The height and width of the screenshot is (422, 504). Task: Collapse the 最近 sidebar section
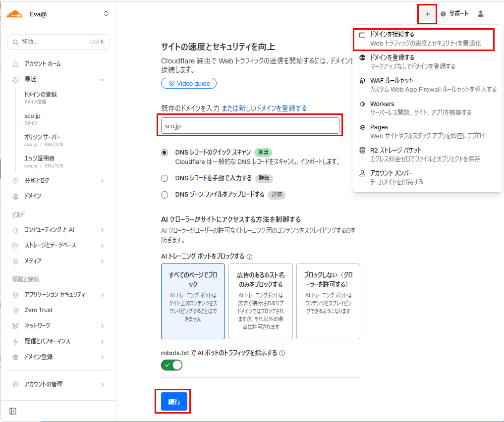(103, 80)
